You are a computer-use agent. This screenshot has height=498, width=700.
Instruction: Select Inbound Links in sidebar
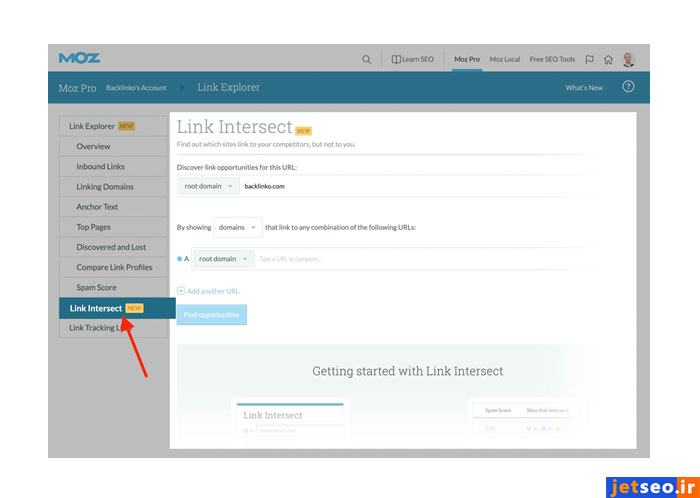coord(100,167)
